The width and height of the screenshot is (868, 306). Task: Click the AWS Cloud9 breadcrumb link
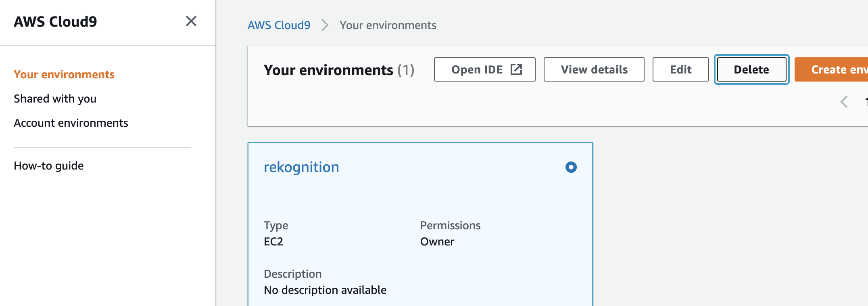279,25
